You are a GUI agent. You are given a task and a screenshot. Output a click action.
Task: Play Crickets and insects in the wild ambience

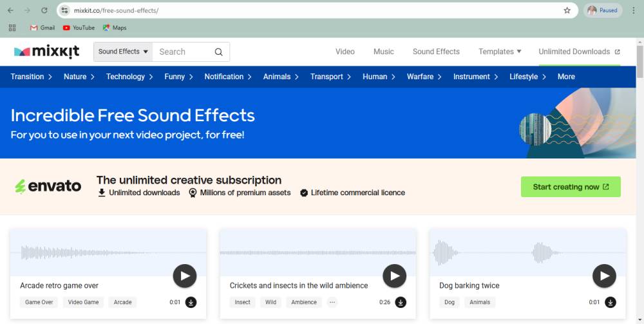pyautogui.click(x=395, y=276)
